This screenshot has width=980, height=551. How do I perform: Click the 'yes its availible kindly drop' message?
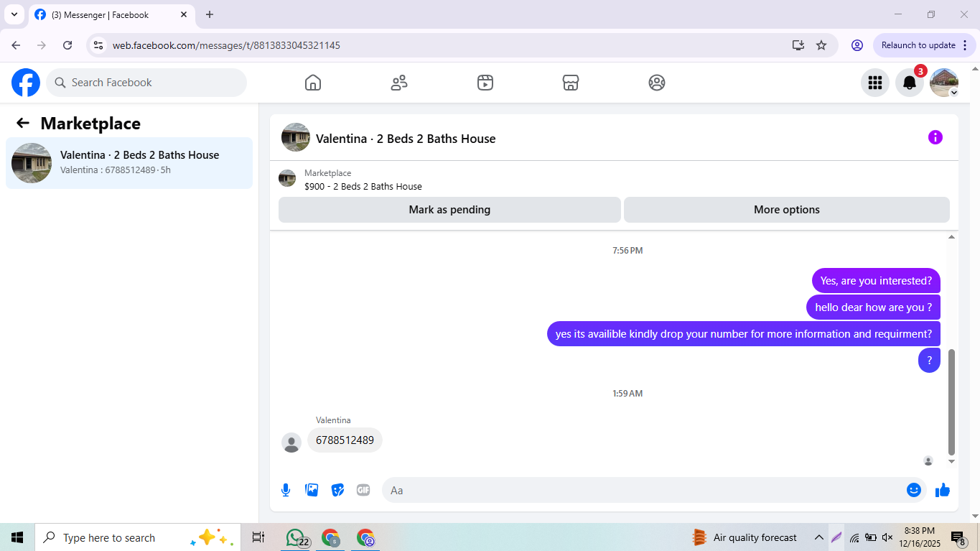(x=744, y=334)
